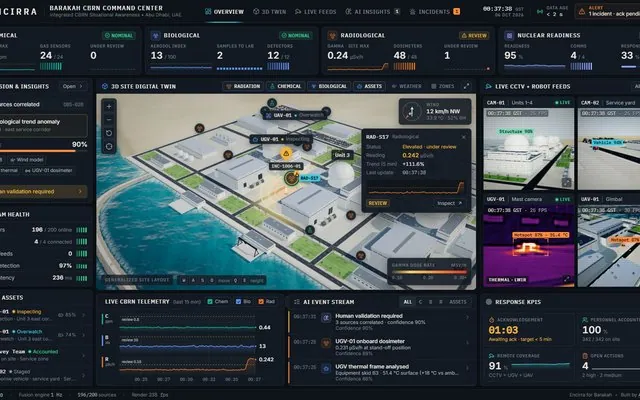Viewport: 640px width, 400px height.
Task: Click the Radiological panel radiation icon
Action: 332,36
